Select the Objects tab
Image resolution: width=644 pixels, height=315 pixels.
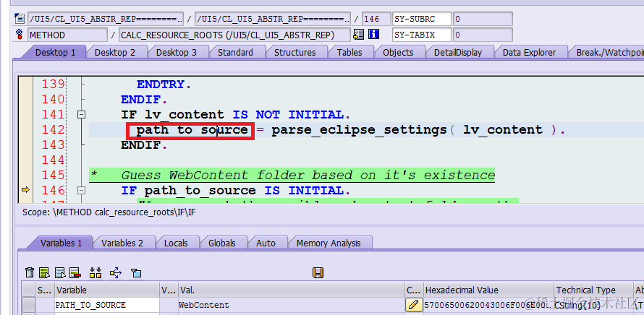point(398,53)
